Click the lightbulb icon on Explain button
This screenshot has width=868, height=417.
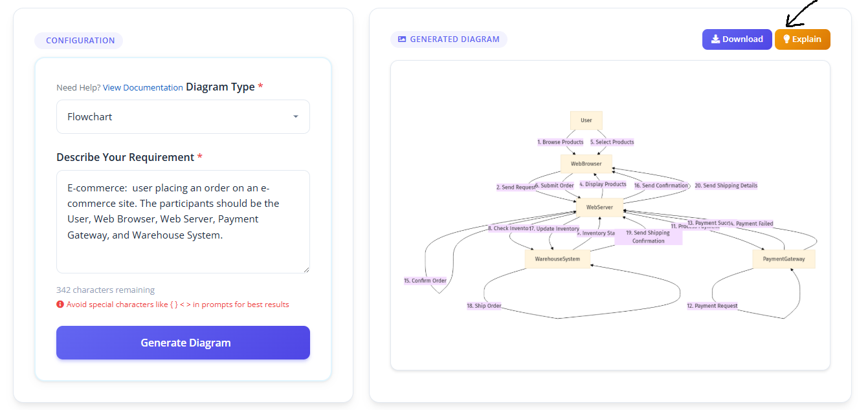[x=786, y=39]
